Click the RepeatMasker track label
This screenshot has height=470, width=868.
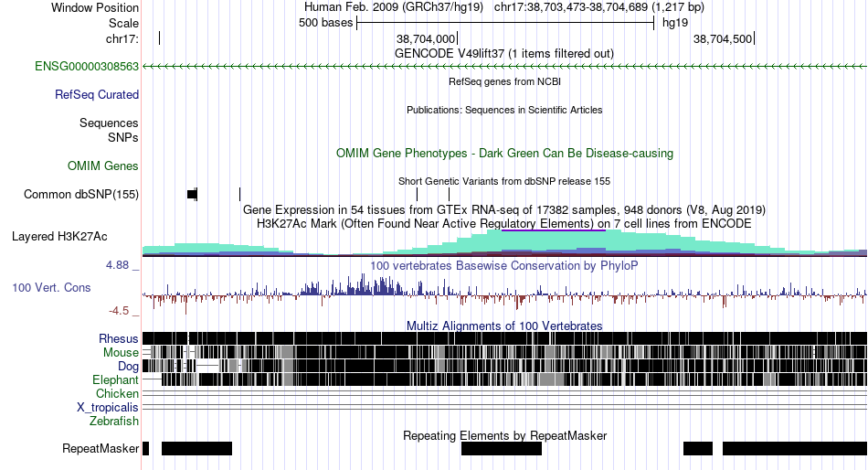[101, 448]
